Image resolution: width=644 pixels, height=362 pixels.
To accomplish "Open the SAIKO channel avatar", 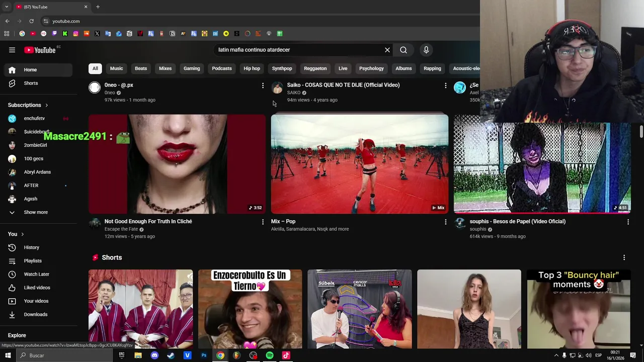I will pos(277,87).
